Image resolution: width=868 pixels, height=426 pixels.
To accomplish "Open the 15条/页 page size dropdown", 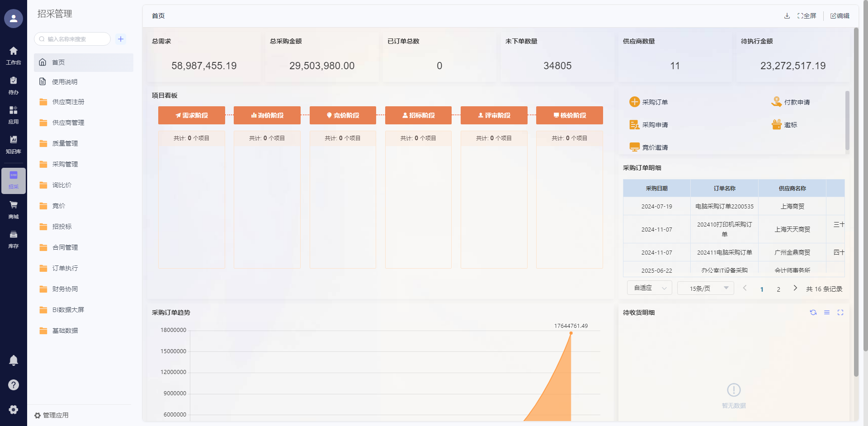I will 705,288.
